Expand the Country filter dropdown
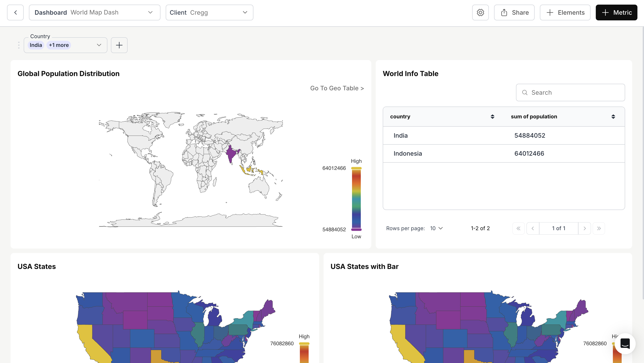Viewport: 644px width, 363px height. [99, 45]
